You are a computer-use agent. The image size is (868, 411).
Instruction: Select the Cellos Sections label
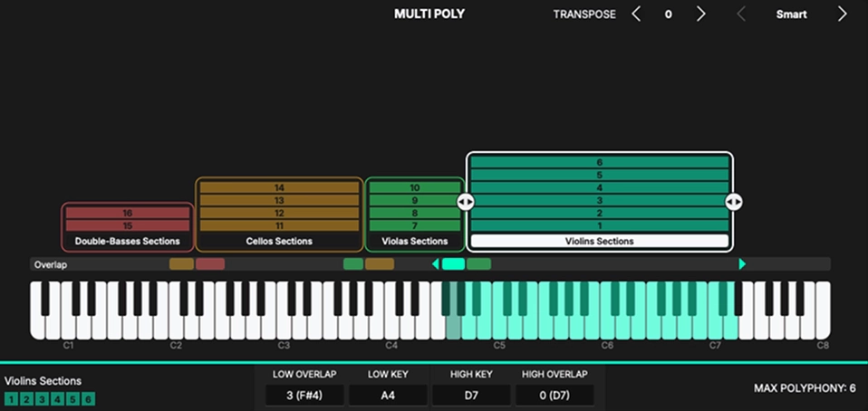[279, 241]
